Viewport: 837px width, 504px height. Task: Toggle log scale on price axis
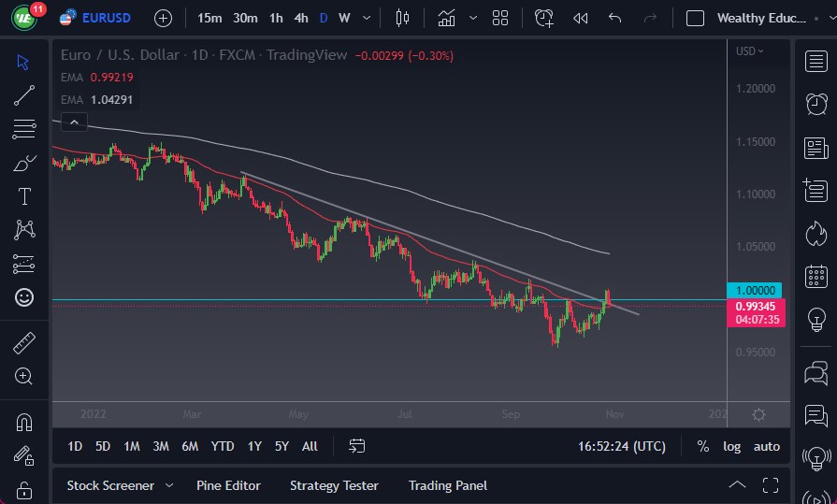[731, 446]
